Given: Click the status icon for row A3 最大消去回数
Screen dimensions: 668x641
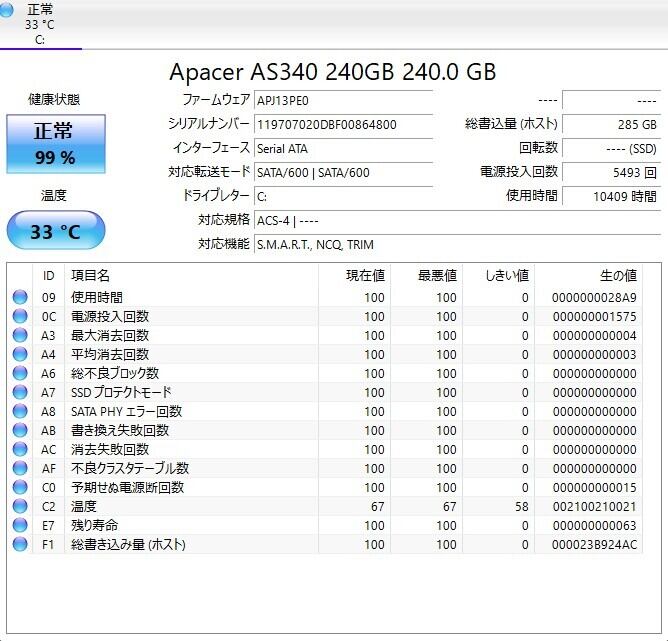Looking at the screenshot, I should [20, 335].
